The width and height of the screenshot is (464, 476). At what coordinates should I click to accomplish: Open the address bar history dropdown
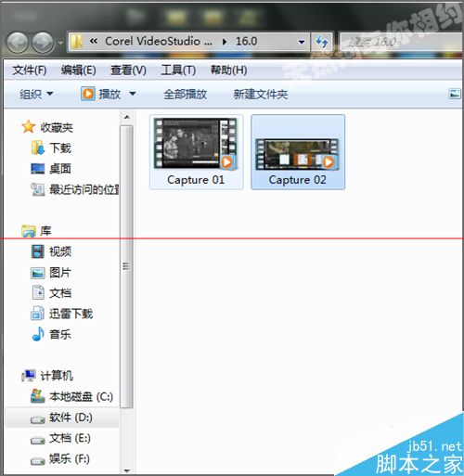pos(302,42)
